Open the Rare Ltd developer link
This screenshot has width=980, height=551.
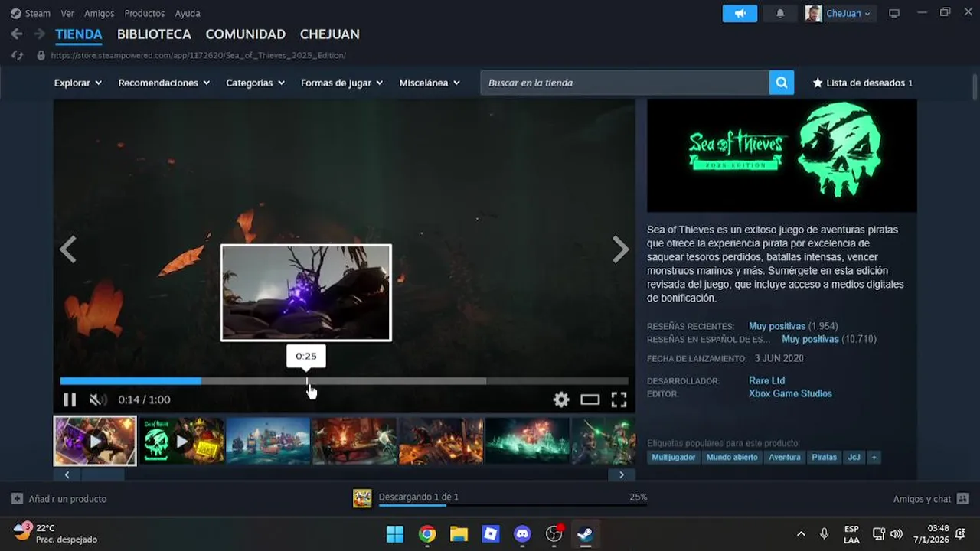click(766, 380)
